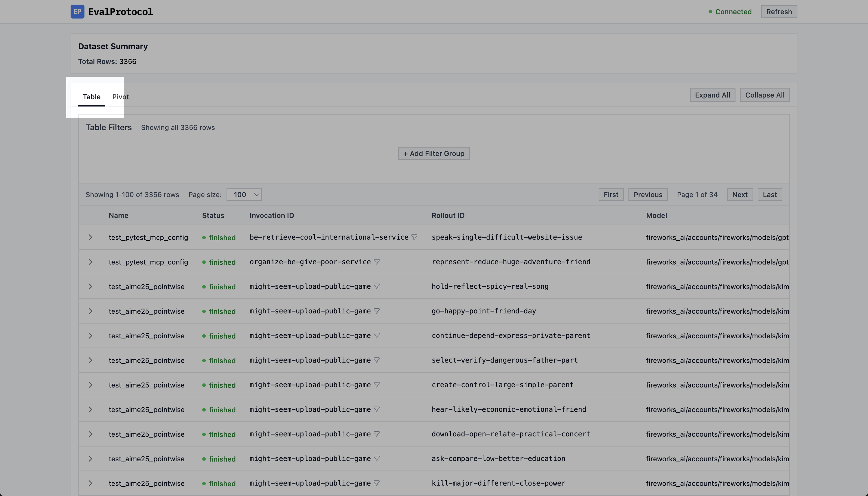
Task: Click invocation filter icon on continue-depend-express-private-parent row
Action: pos(377,336)
